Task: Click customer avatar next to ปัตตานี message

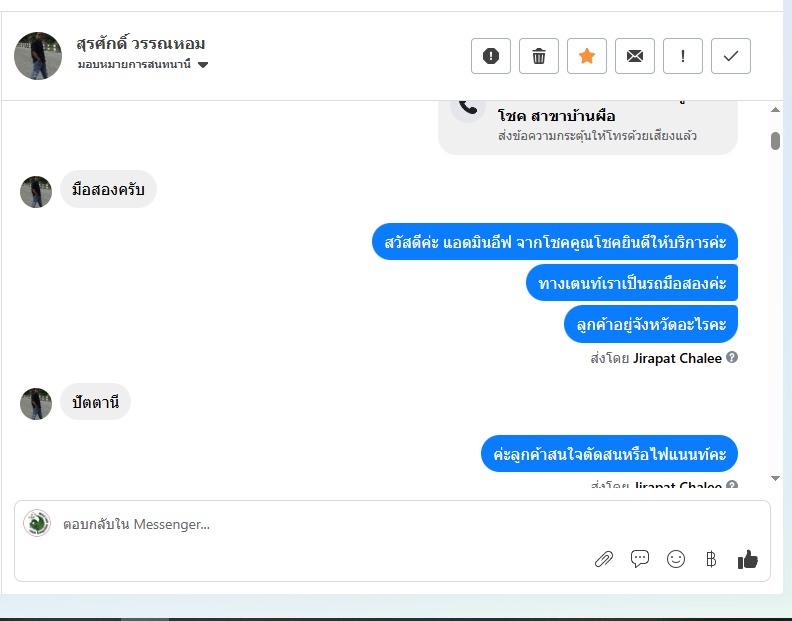Action: 36,403
